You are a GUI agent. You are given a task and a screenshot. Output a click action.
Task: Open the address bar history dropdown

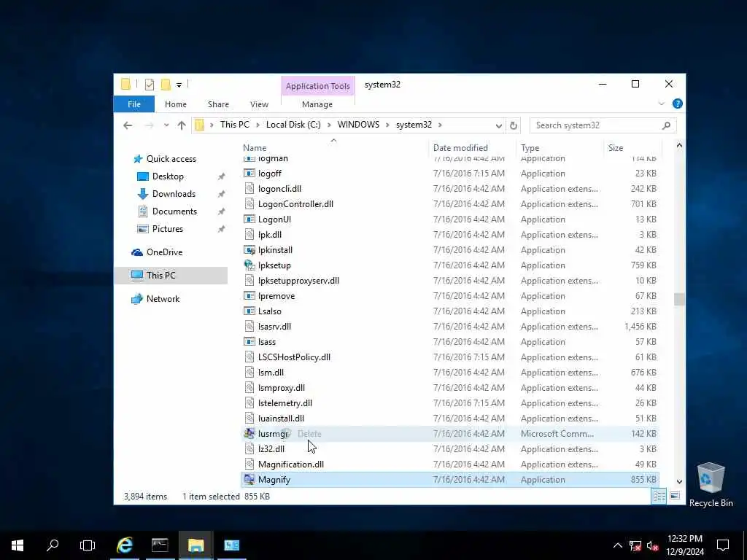(498, 125)
